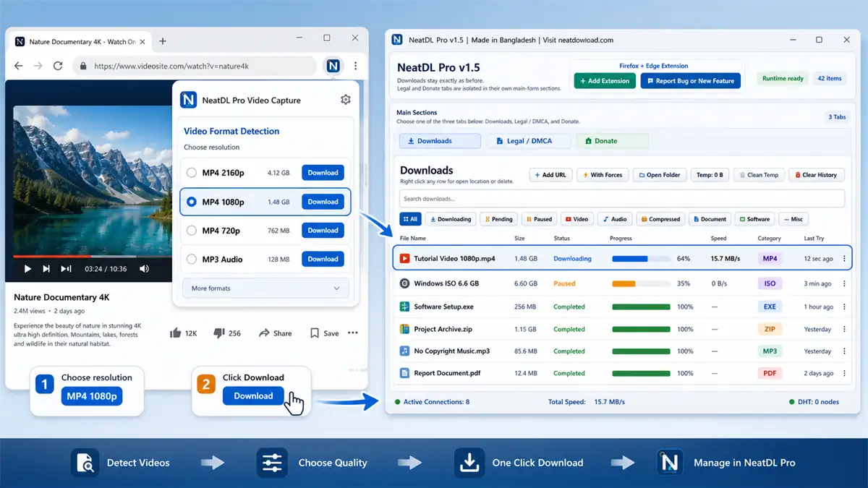Mute the video volume speaker icon

[144, 269]
